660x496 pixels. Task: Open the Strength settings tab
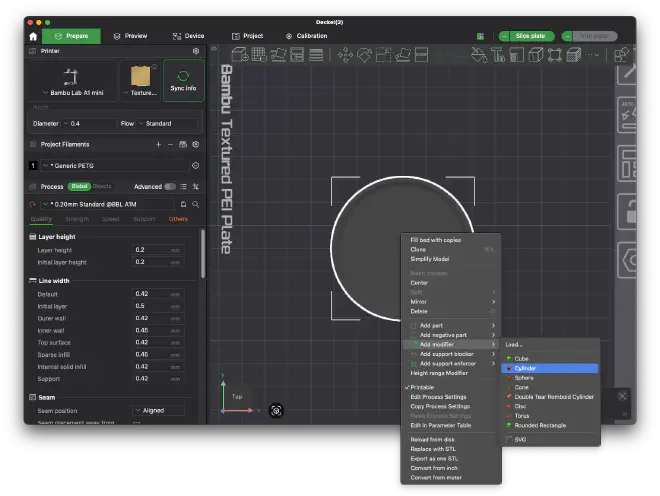click(77, 219)
